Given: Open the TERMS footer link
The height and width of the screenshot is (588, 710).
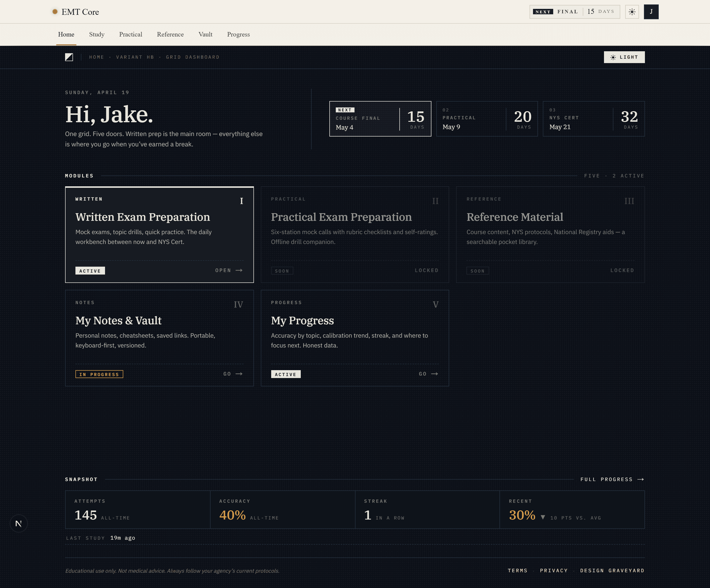Looking at the screenshot, I should pos(518,571).
